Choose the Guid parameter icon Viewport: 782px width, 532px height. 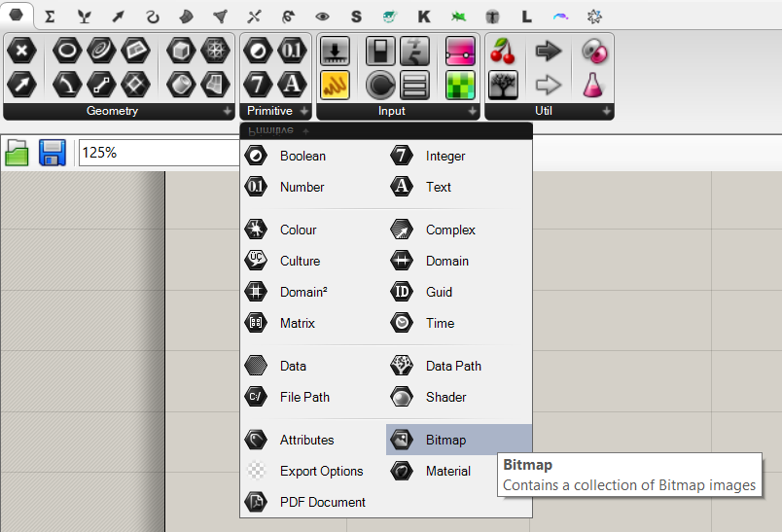coord(401,292)
